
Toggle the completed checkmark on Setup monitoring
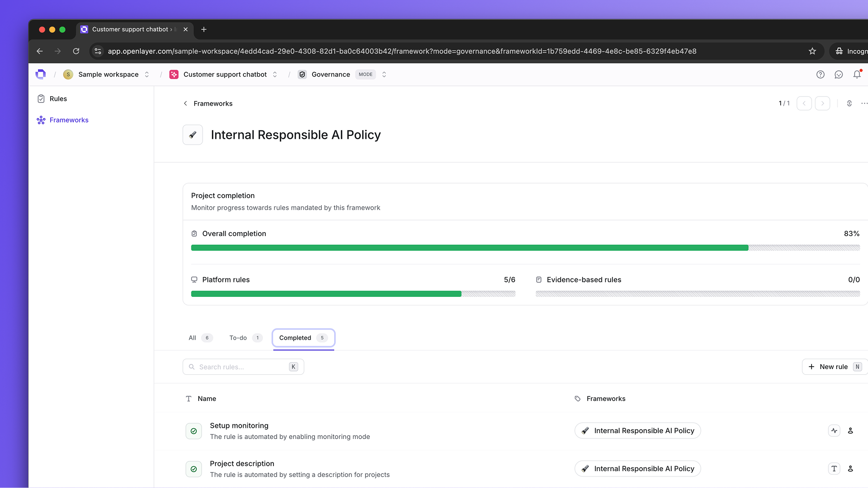click(193, 431)
